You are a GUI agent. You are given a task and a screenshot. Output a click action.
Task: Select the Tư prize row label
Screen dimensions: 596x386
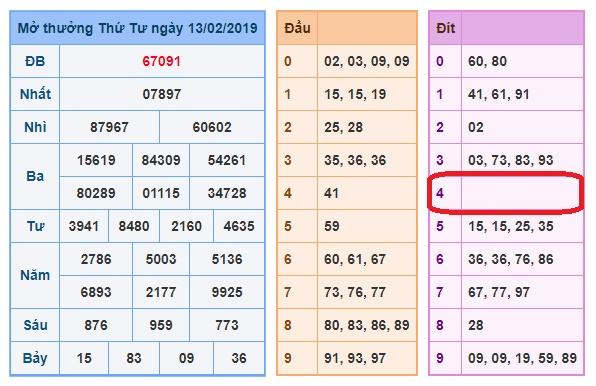point(36,226)
